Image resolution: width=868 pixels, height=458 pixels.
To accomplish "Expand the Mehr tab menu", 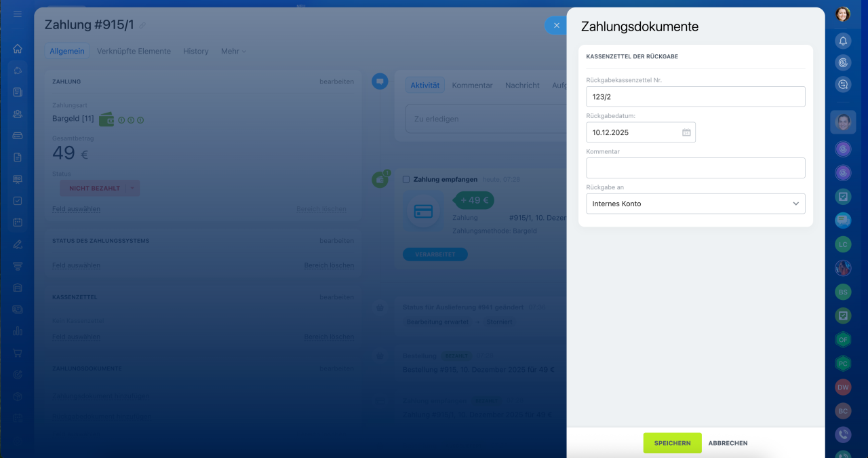I will 233,51.
